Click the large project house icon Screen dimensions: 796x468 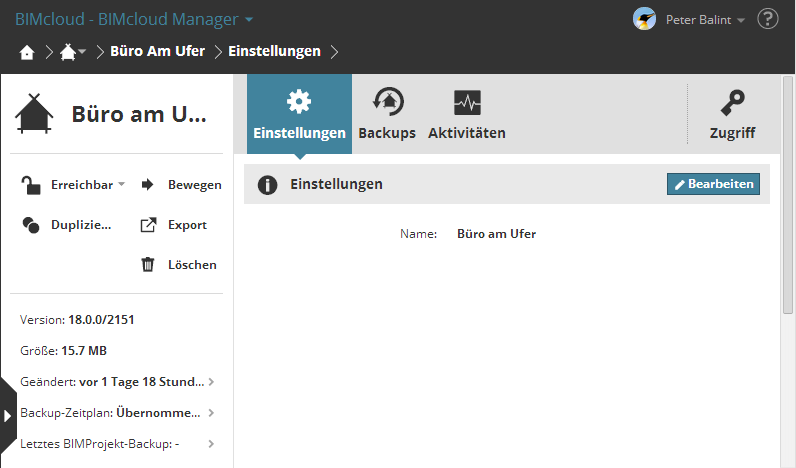pos(34,114)
